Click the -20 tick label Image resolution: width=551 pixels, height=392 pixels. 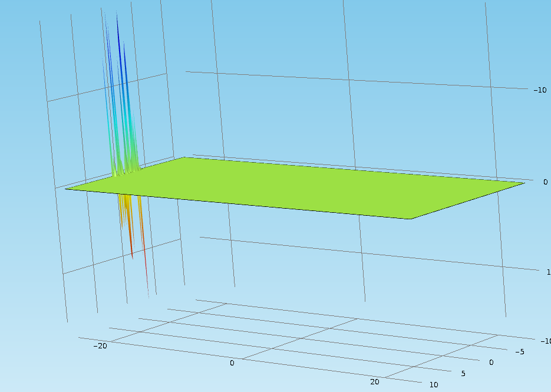(x=100, y=346)
